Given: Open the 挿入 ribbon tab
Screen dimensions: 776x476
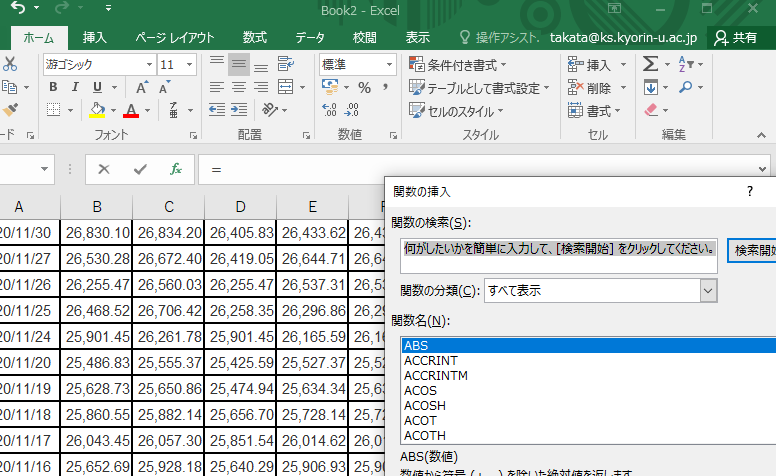Looking at the screenshot, I should pos(94,38).
